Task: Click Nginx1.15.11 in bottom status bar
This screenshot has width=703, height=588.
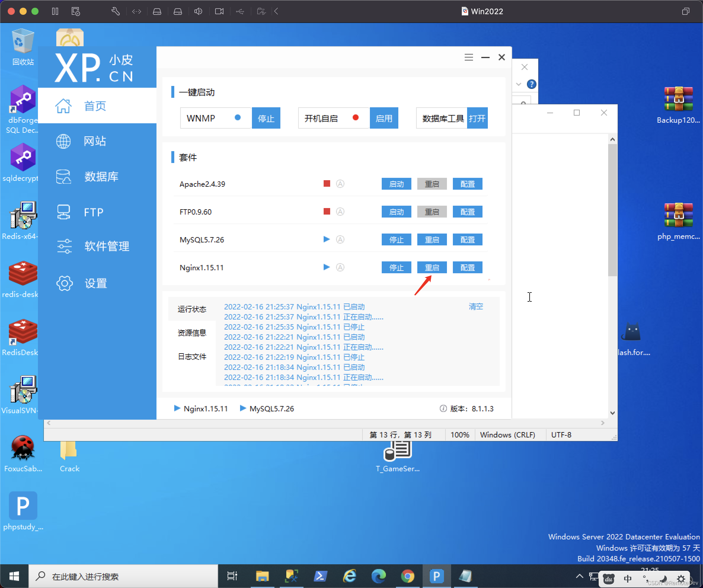Action: 201,408
